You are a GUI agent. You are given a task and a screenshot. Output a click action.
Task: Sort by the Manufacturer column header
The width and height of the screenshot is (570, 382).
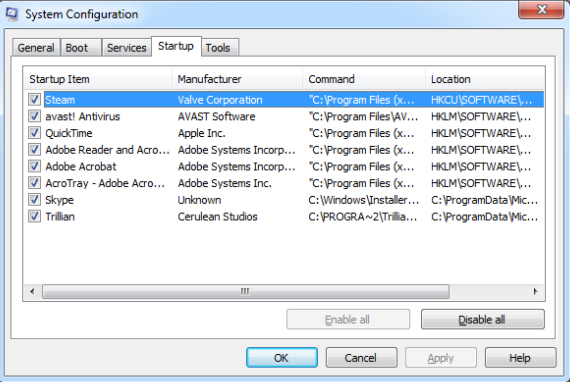tap(237, 79)
